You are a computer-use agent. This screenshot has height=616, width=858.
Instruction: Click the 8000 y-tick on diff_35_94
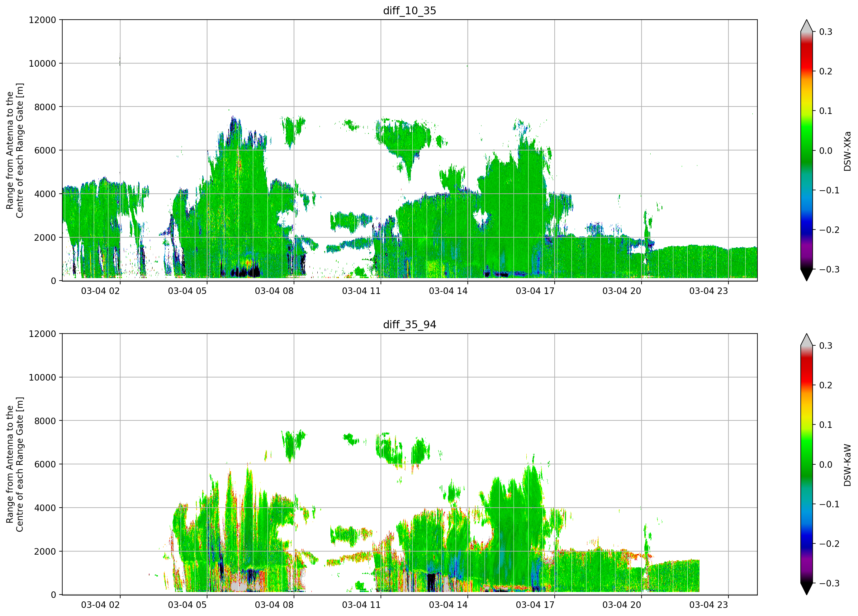pos(45,421)
